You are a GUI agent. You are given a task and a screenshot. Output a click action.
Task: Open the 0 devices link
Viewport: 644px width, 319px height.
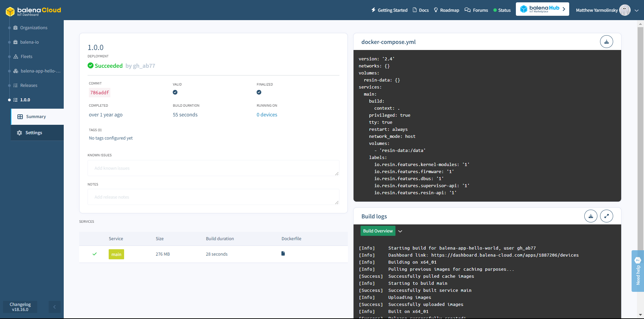point(267,115)
